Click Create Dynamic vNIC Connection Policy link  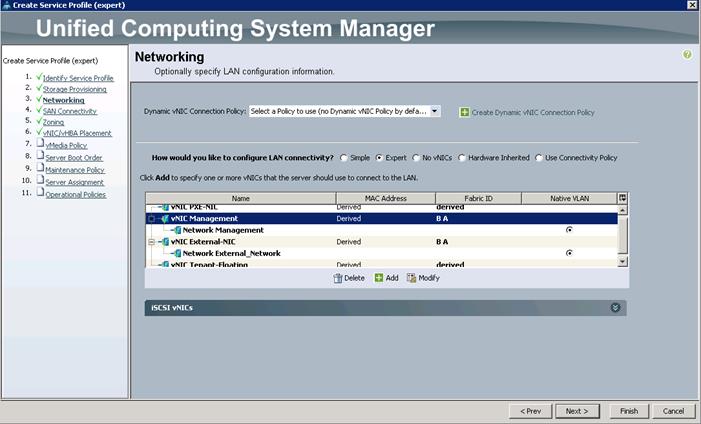click(533, 112)
